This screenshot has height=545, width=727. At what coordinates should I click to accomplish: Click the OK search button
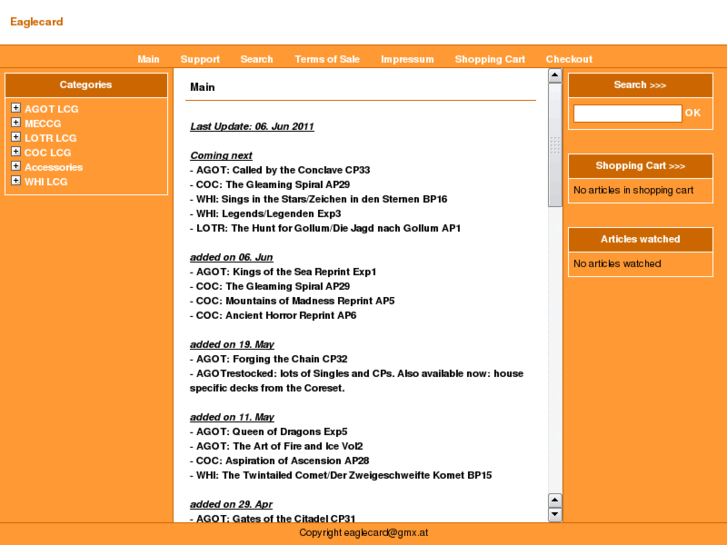(693, 113)
